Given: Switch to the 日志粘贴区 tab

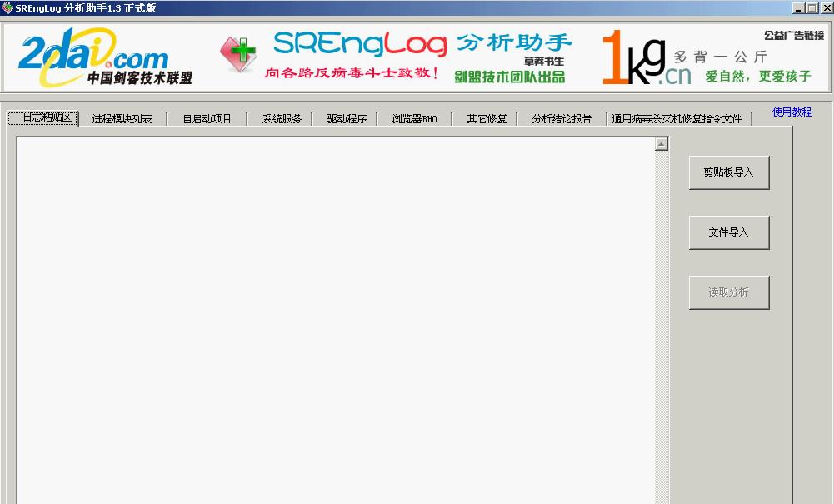Looking at the screenshot, I should (43, 118).
